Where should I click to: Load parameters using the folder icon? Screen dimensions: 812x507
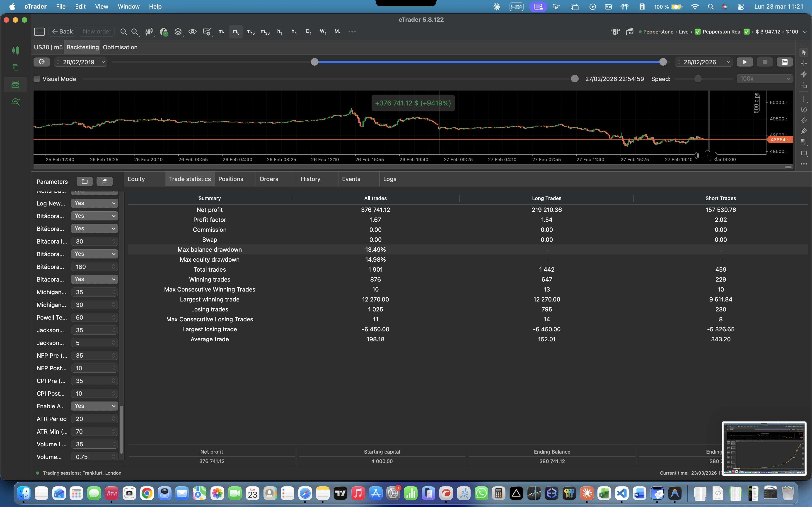[85, 181]
